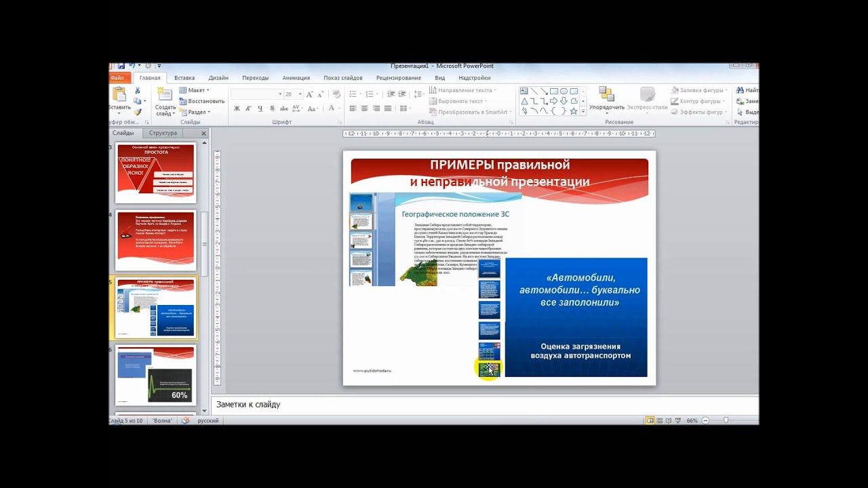This screenshot has width=868, height=488.
Task: Select the Star shape in gallery
Action: pos(574,111)
